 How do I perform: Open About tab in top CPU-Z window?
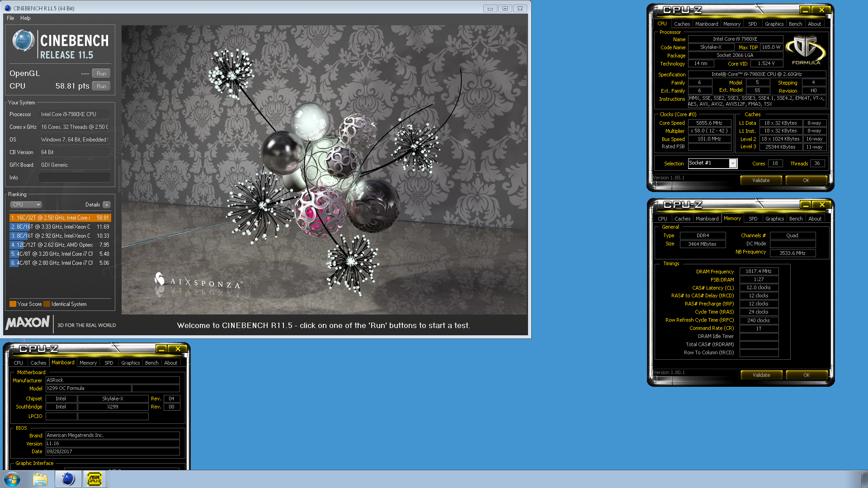pyautogui.click(x=815, y=24)
